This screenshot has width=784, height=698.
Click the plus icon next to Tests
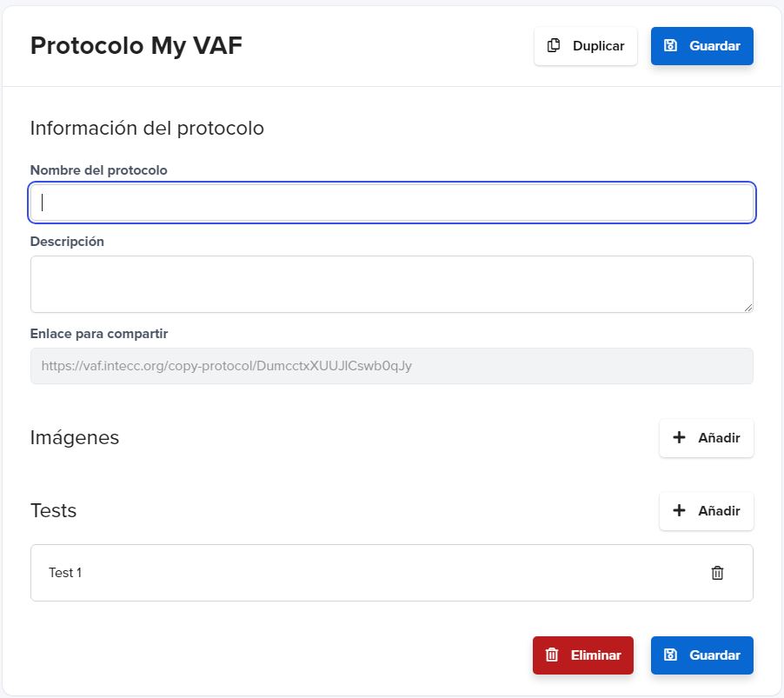[x=679, y=510]
